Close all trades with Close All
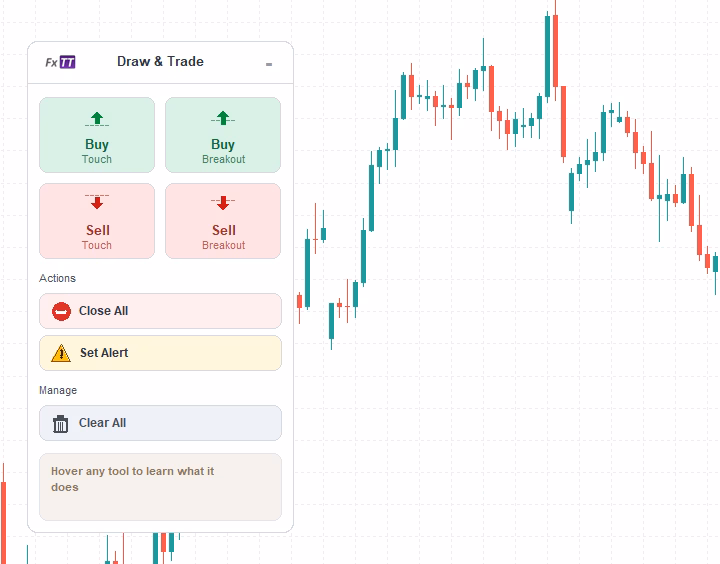The image size is (720, 564). (160, 311)
